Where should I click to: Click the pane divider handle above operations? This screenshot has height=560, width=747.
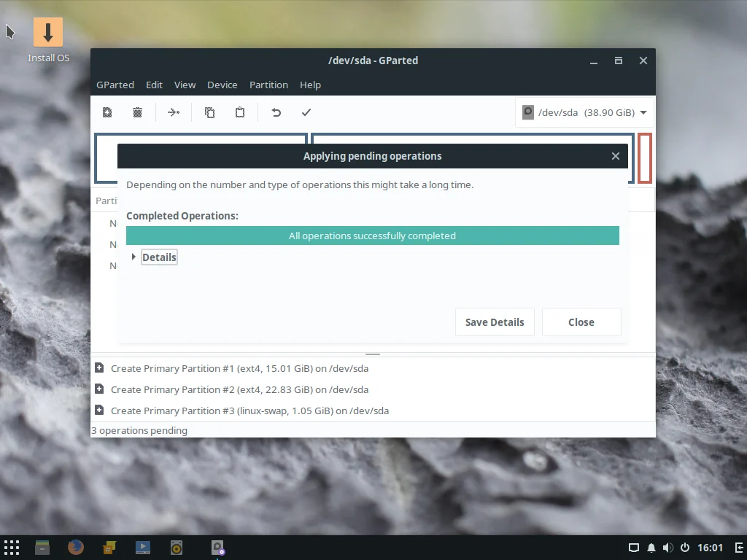373,354
